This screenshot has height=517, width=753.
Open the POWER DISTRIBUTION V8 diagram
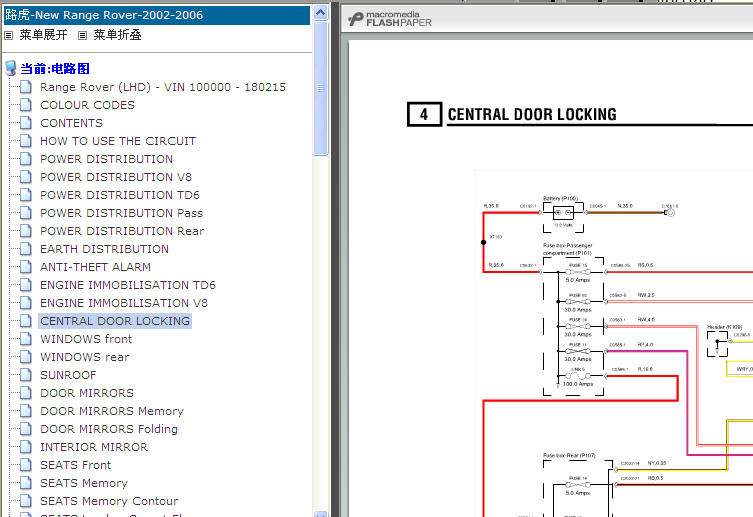point(116,177)
